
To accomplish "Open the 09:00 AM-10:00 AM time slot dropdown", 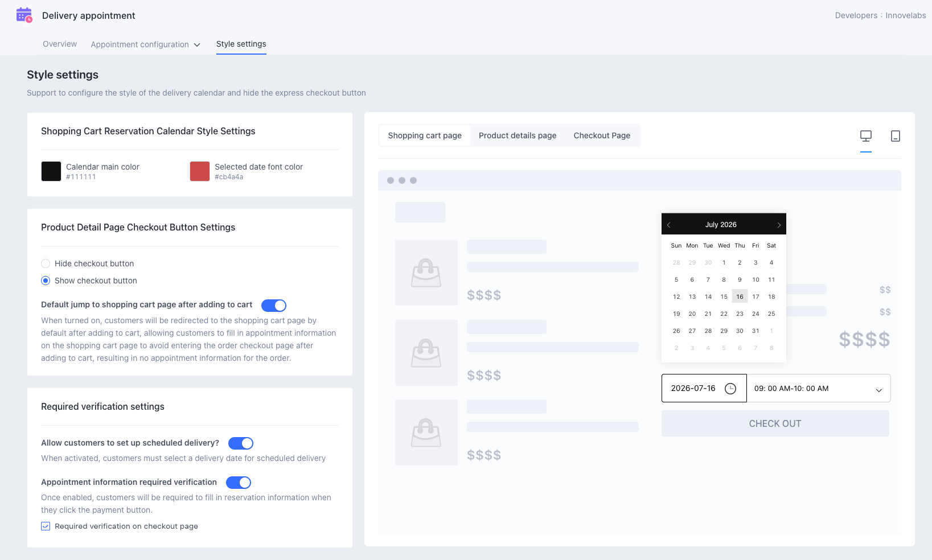I will pos(819,388).
